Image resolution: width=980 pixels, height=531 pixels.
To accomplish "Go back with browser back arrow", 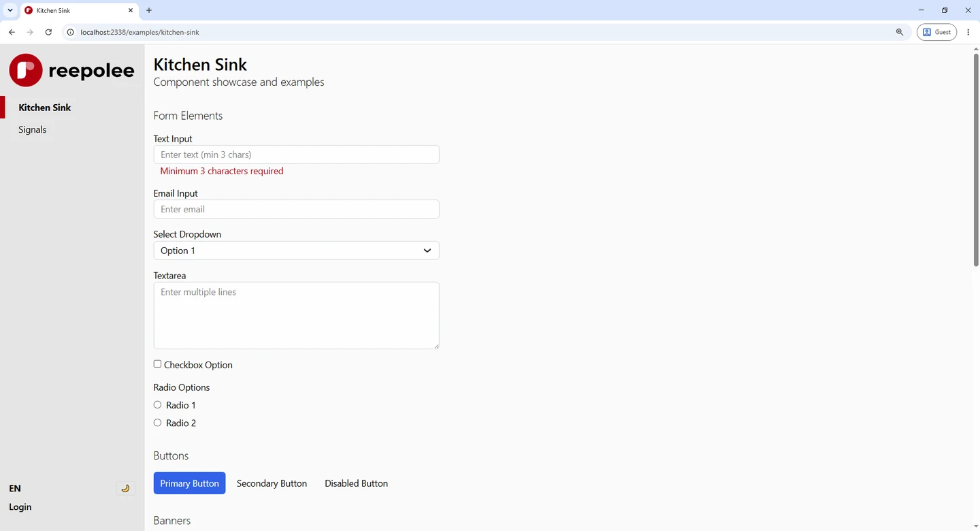I will click(12, 32).
